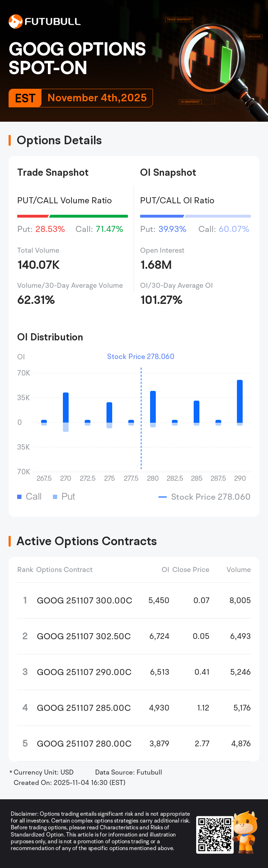Click the Stock Price legend line marker
The image size is (268, 868).
pos(163,497)
